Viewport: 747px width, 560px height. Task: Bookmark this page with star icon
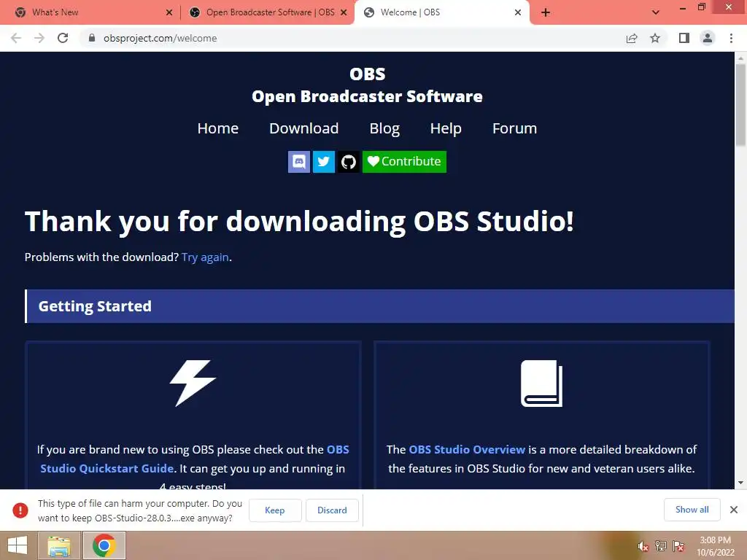click(656, 38)
